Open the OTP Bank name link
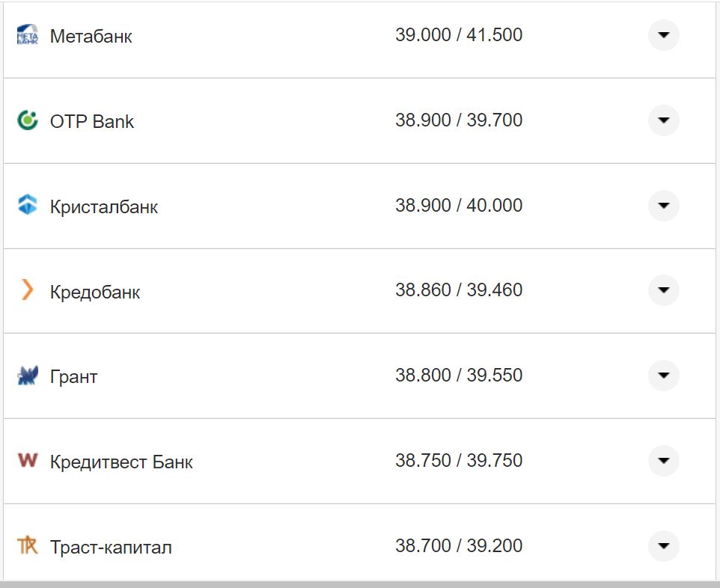Screen dimensions: 720x588 (x=91, y=122)
